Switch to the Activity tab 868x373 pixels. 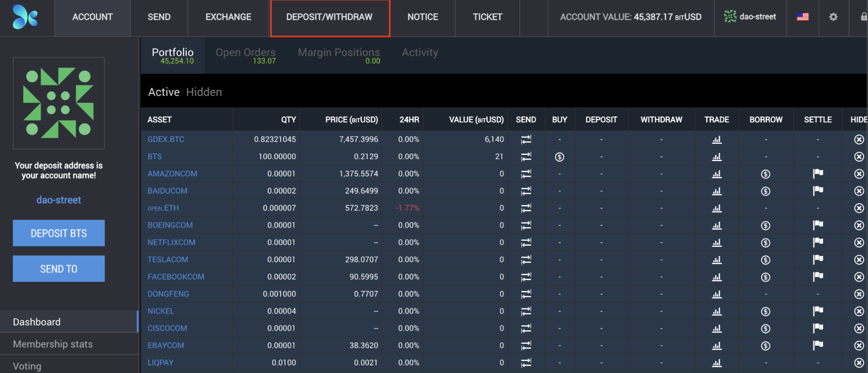(420, 52)
